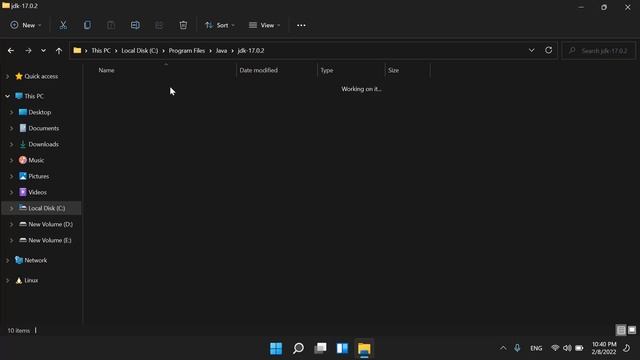Screen dimensions: 640x360
Task: Open the Sort dropdown
Action: point(220,25)
